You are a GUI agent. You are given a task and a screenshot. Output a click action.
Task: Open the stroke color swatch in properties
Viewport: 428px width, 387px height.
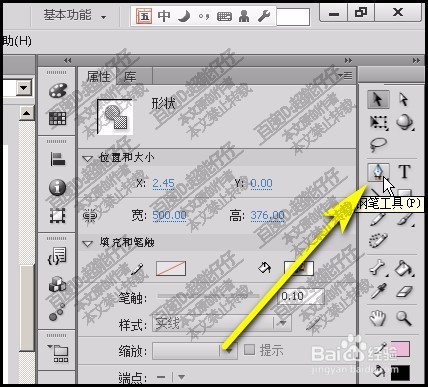pos(171,268)
